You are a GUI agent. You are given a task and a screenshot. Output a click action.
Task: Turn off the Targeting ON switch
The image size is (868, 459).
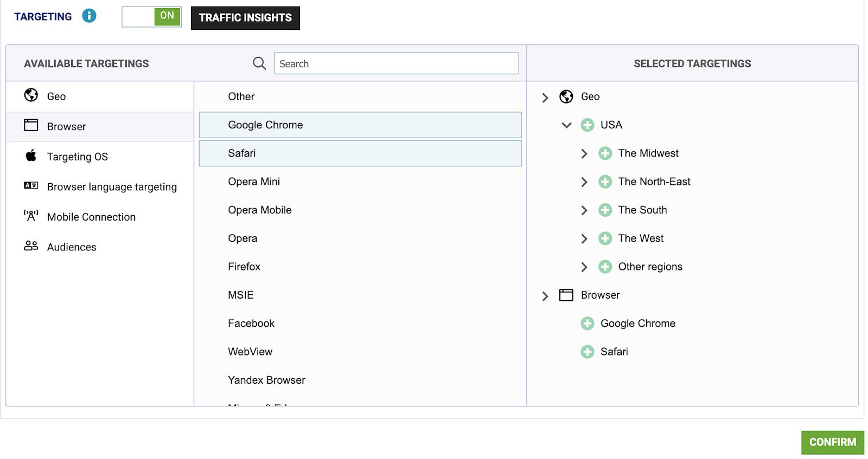pyautogui.click(x=152, y=17)
